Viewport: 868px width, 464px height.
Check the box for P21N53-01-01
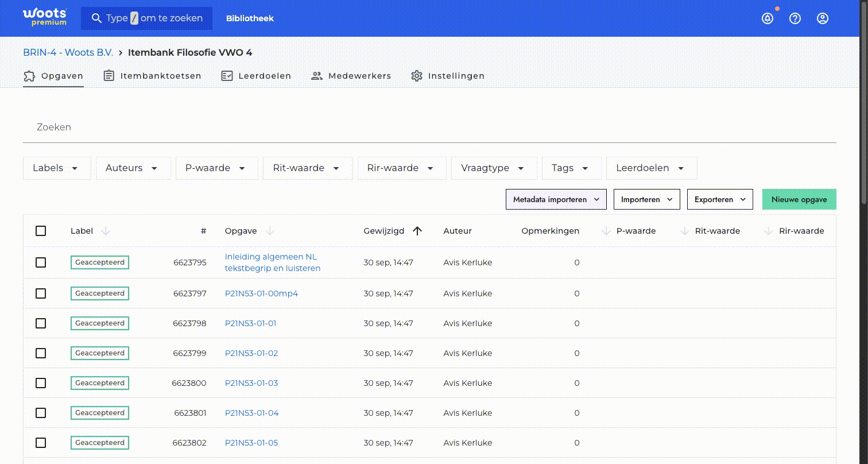click(x=41, y=323)
